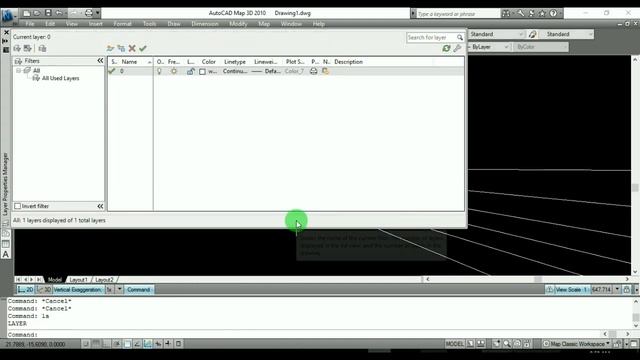Viewport: 640px width, 360px height.
Task: Click the Help question mark icon
Action: [x=553, y=13]
